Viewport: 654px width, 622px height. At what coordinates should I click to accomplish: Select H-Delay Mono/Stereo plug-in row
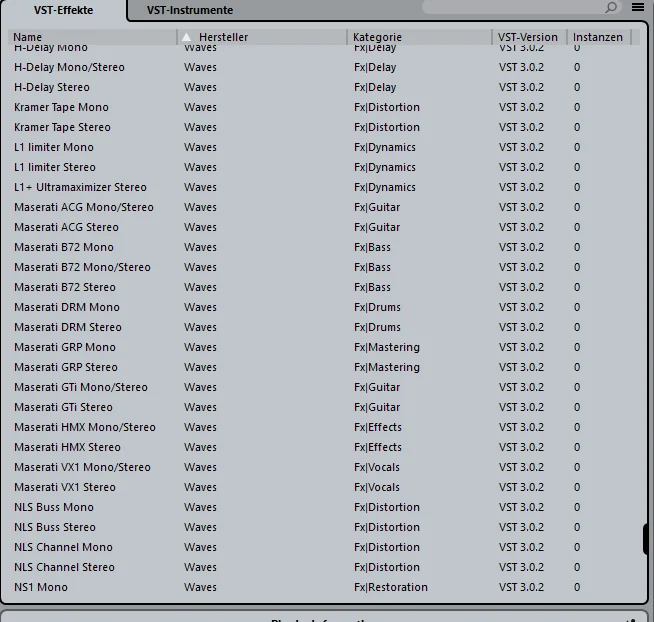click(x=324, y=67)
